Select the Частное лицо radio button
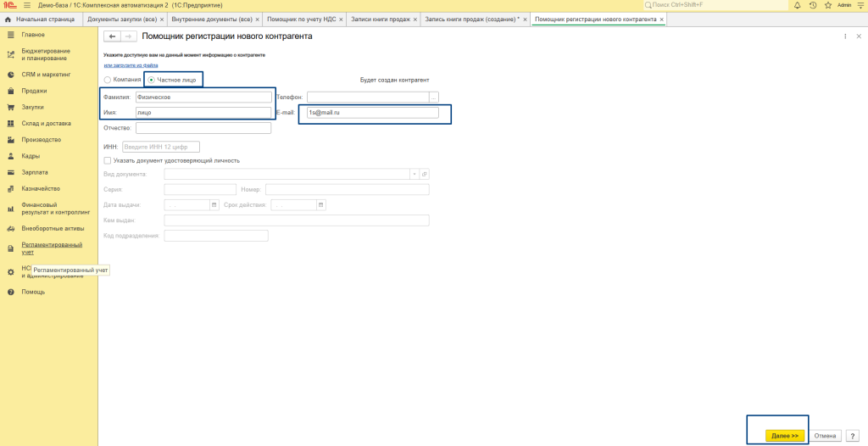 click(x=152, y=80)
